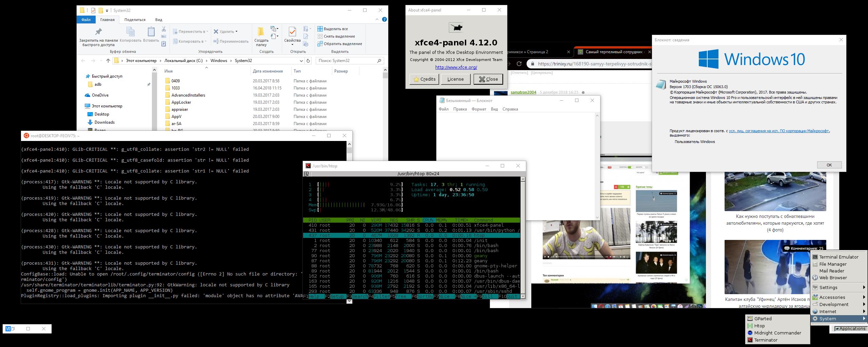Switch to Вид ribbon tab in Explorer
The width and height of the screenshot is (868, 347).
pyautogui.click(x=159, y=20)
